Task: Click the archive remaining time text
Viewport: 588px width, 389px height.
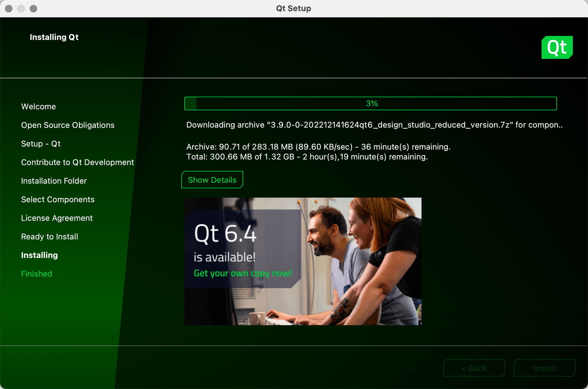Action: coord(318,146)
